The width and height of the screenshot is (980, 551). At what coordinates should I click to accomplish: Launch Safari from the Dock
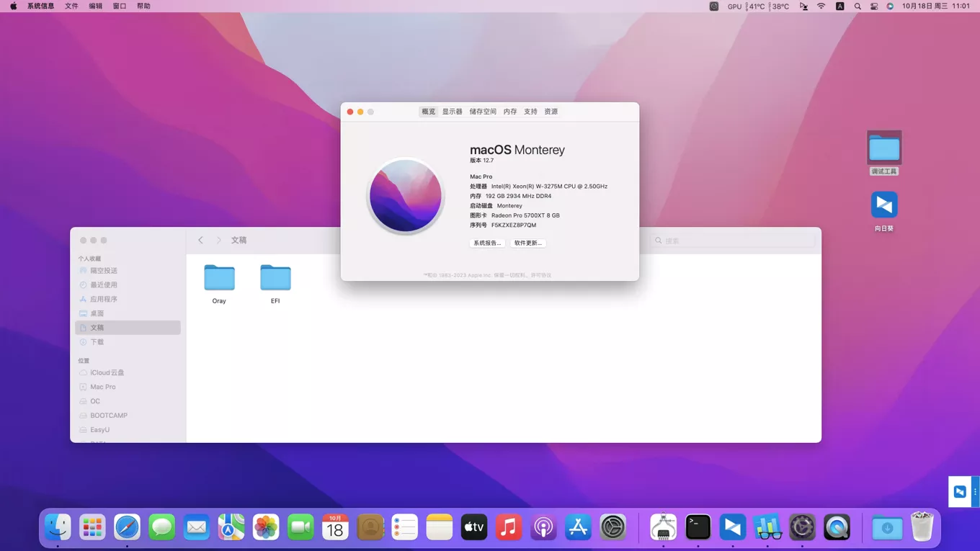tap(127, 527)
